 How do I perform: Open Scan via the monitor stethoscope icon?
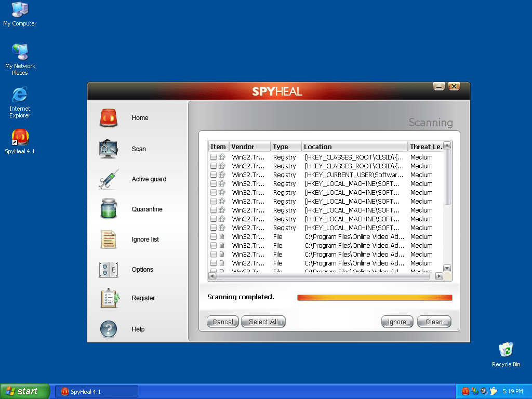[109, 149]
